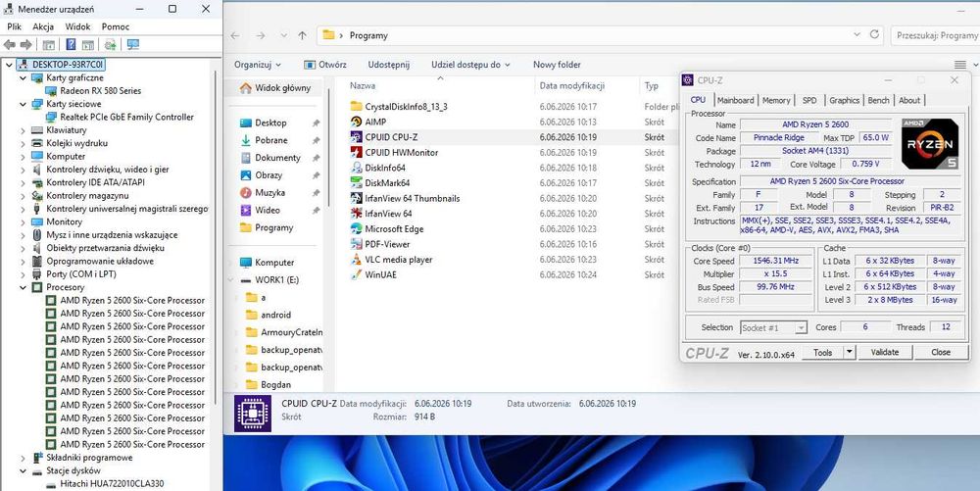This screenshot has width=980, height=491.
Task: Click the WinUAE shortcut icon
Action: tap(357, 274)
